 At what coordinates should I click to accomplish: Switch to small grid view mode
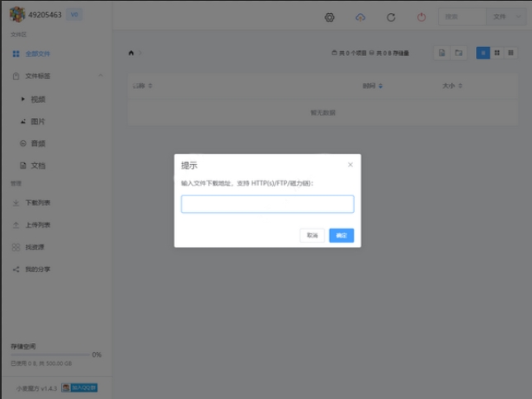[511, 53]
